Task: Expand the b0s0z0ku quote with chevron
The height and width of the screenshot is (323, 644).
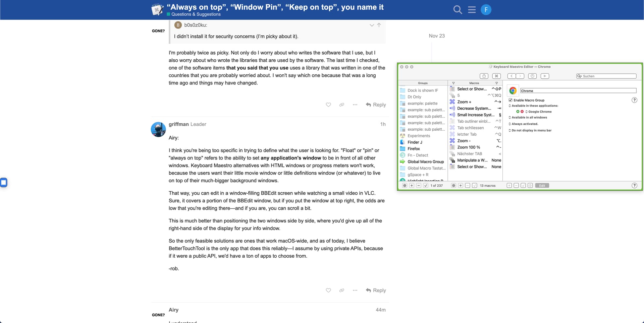Action: [372, 25]
